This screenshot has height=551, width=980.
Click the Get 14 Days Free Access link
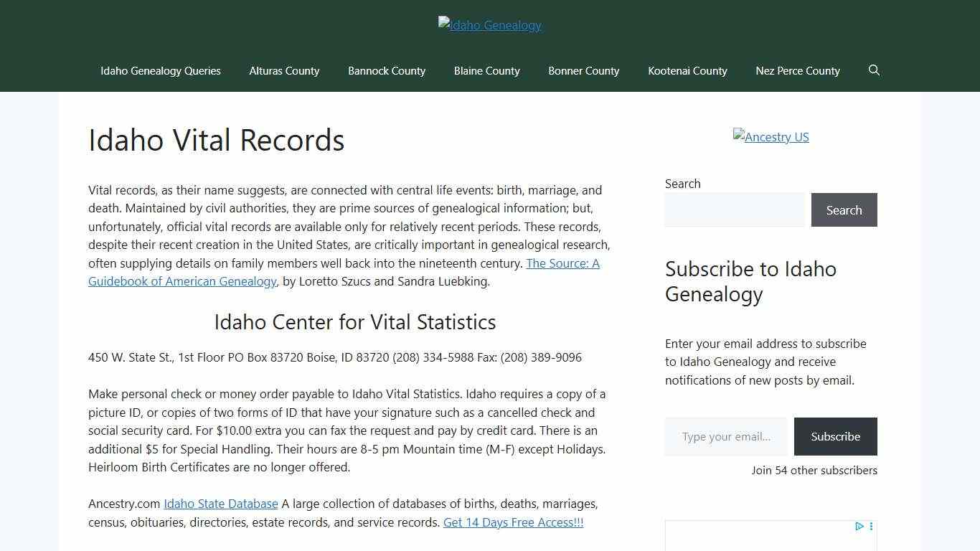[513, 522]
